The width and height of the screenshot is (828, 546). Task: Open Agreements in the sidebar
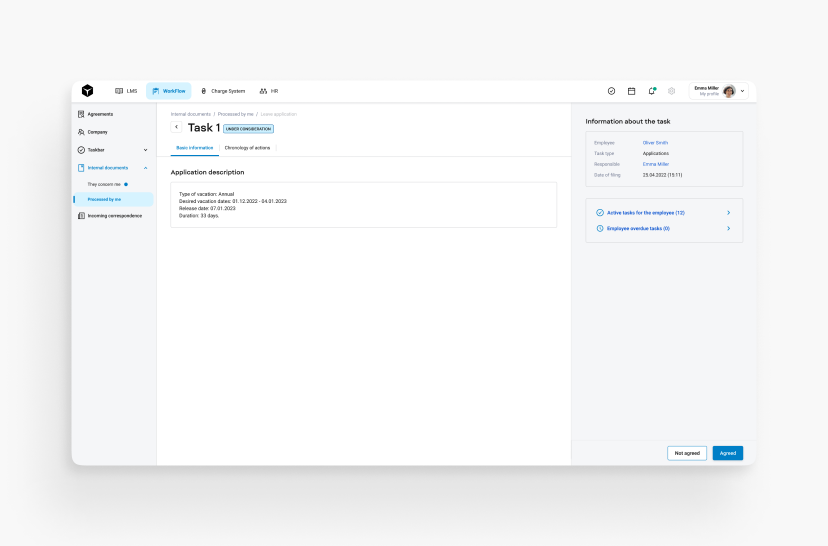(x=100, y=114)
